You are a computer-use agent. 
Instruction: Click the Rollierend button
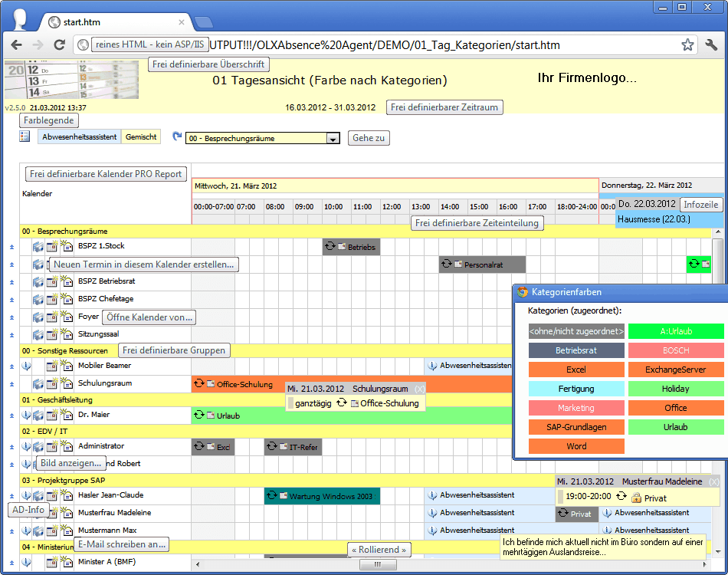[x=379, y=550]
